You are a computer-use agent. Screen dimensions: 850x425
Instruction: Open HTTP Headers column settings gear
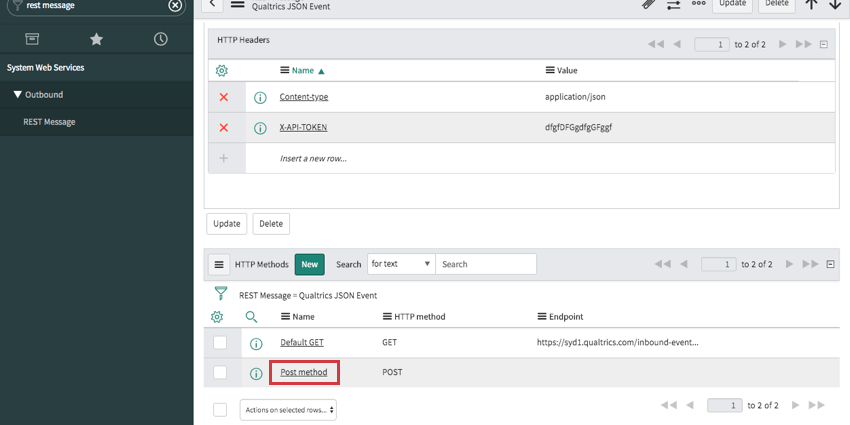pyautogui.click(x=222, y=71)
